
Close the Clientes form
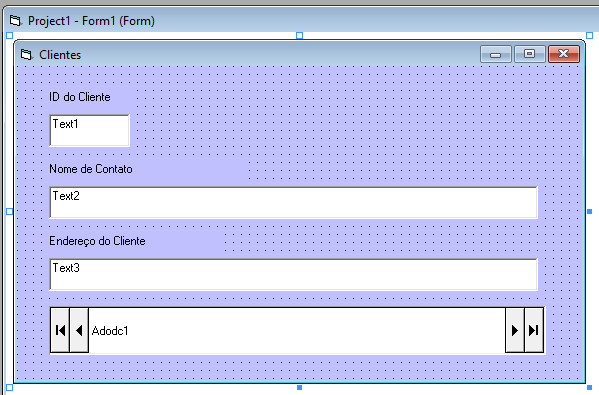[x=564, y=54]
